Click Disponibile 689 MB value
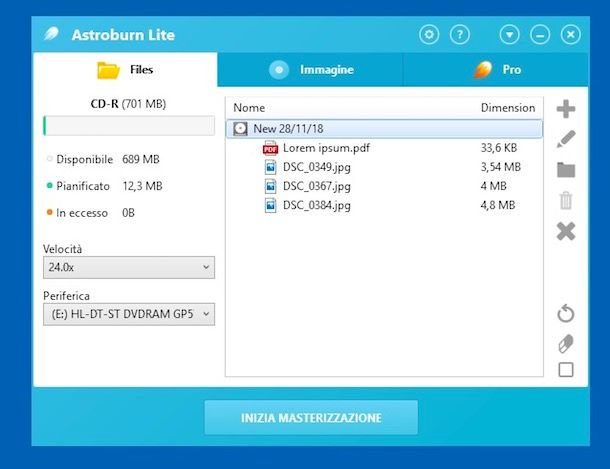The width and height of the screenshot is (610, 469). tap(141, 159)
